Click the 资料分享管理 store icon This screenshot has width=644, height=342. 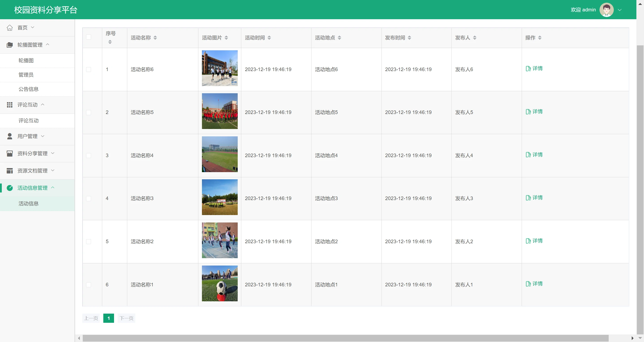(x=9, y=154)
